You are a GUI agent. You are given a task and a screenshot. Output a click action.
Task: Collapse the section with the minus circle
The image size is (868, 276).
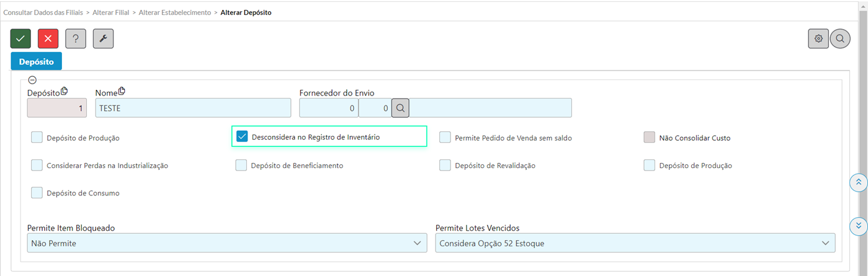pos(32,80)
